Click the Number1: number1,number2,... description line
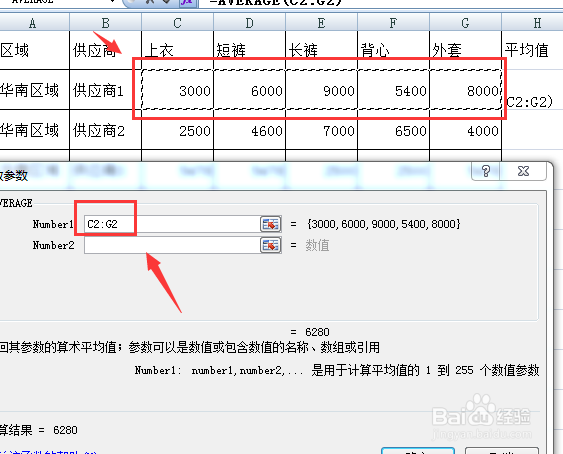The height and width of the screenshot is (454, 563). (x=337, y=370)
